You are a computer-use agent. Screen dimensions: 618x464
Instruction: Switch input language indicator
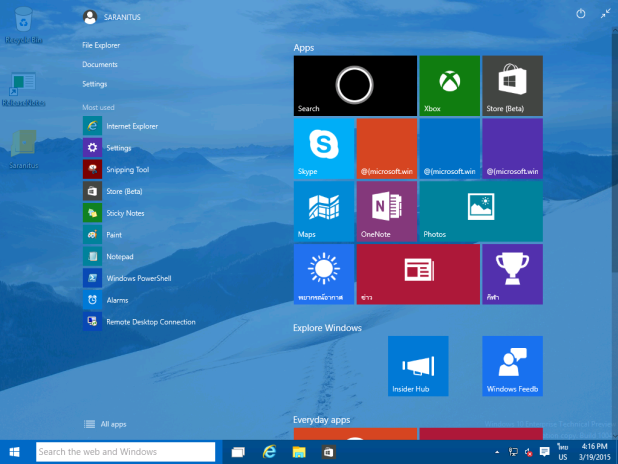click(x=563, y=452)
